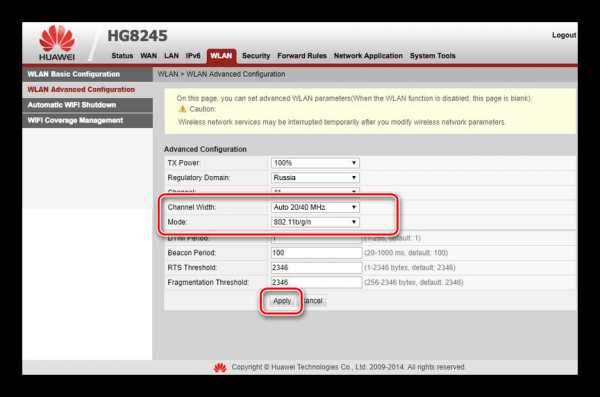
Task: Expand the Regulatory Domain dropdown set to Russia
Action: 315,178
